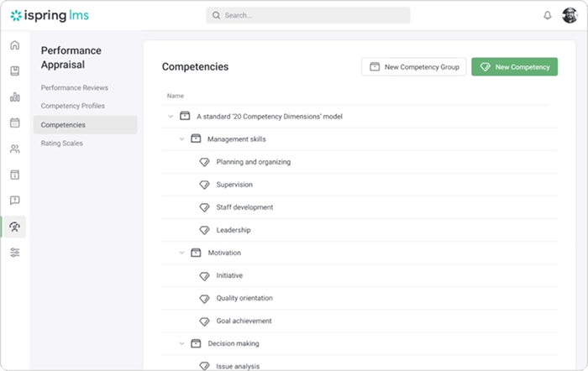Viewport: 588px width, 371px height.
Task: Open the Home icon in the sidebar
Action: click(14, 45)
